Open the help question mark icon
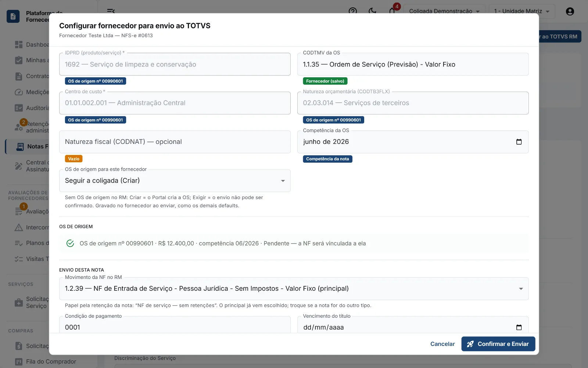 click(353, 11)
